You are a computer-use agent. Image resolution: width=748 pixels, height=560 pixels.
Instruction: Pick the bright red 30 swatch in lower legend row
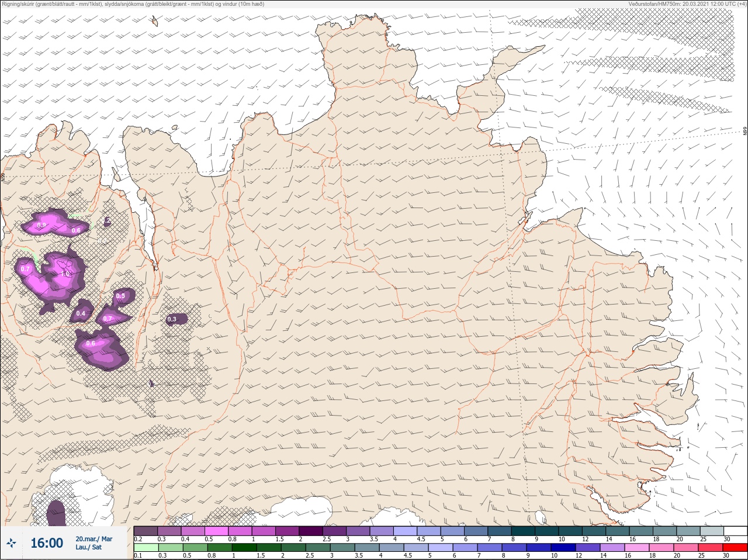(x=735, y=548)
